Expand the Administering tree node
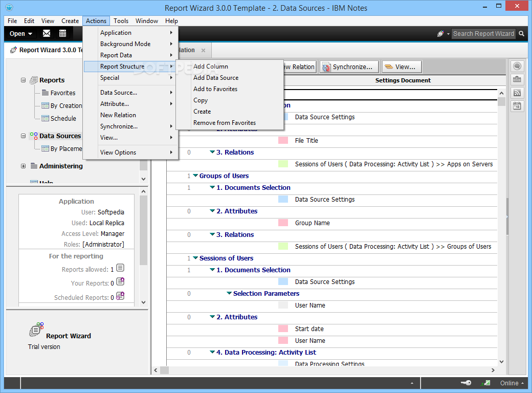The width and height of the screenshot is (532, 393). pos(23,166)
